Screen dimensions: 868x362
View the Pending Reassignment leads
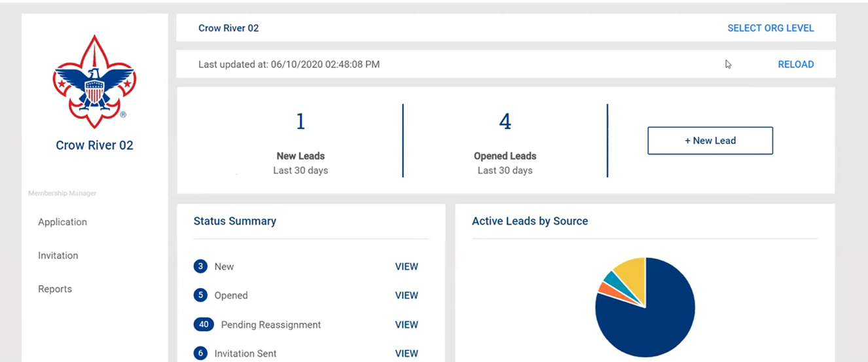[407, 325]
